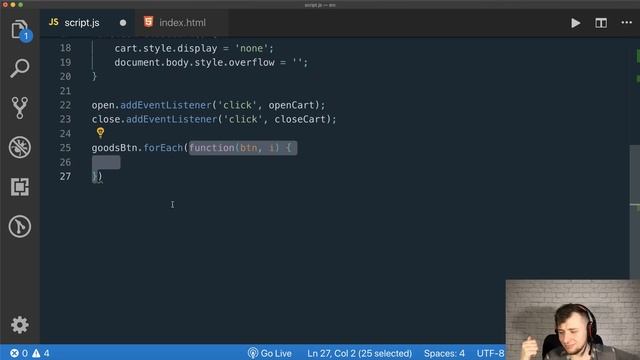Open the Manage settings gear
Viewport: 640px width, 360px height.
[20, 325]
